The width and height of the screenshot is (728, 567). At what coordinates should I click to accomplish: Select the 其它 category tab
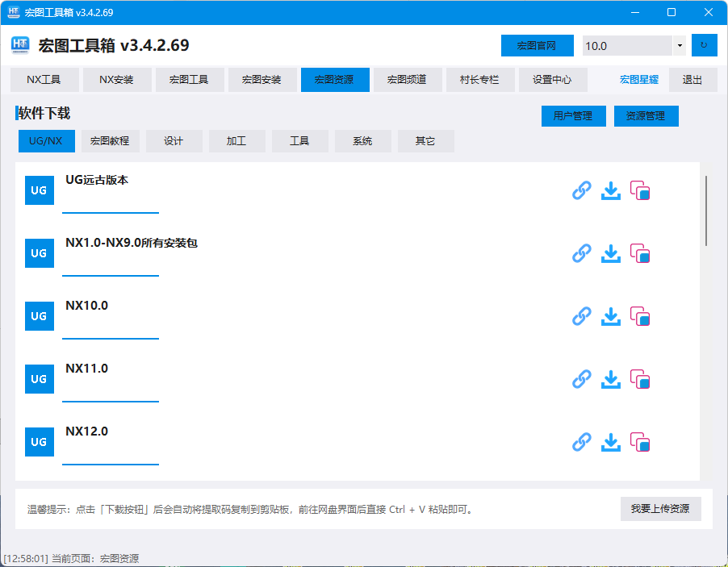[426, 141]
